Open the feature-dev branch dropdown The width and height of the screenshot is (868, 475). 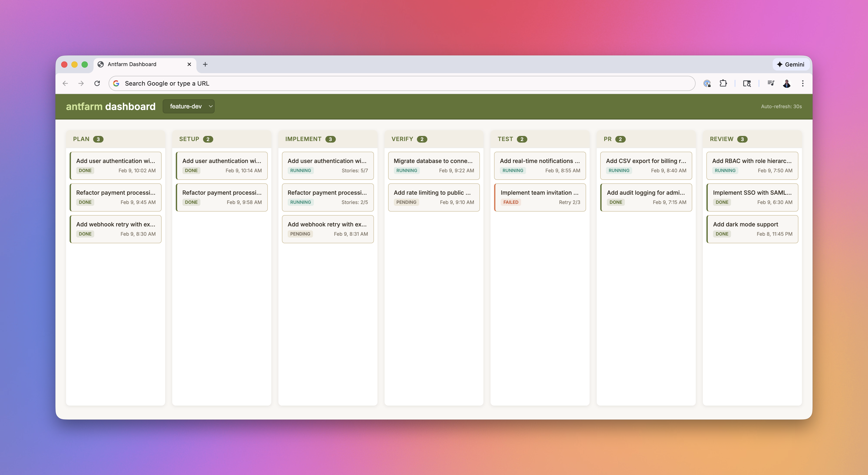point(188,106)
